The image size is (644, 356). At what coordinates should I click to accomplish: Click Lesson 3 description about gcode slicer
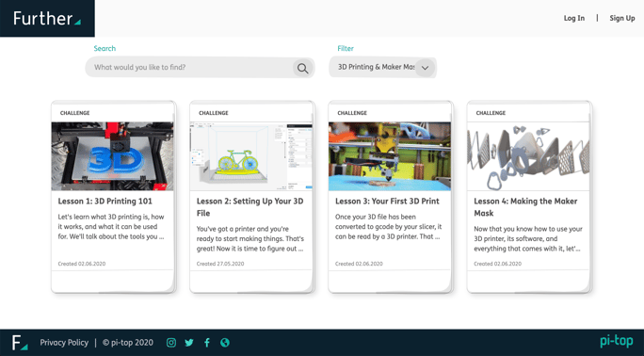(388, 227)
